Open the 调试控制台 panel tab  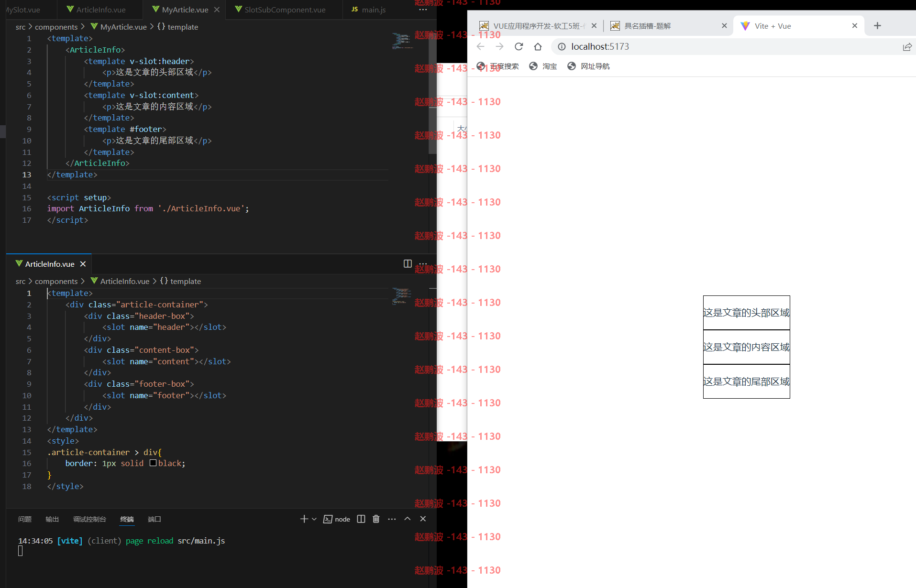pos(89,519)
